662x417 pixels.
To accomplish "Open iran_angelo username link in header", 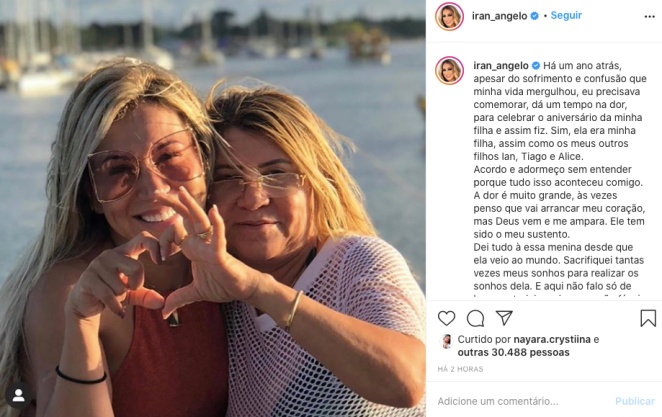I will [x=500, y=16].
